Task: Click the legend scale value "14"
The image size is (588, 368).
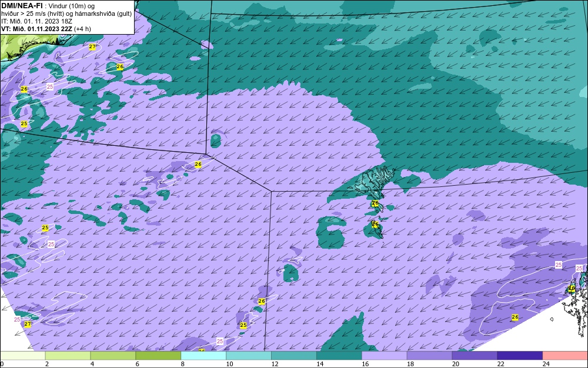Action: [320, 364]
